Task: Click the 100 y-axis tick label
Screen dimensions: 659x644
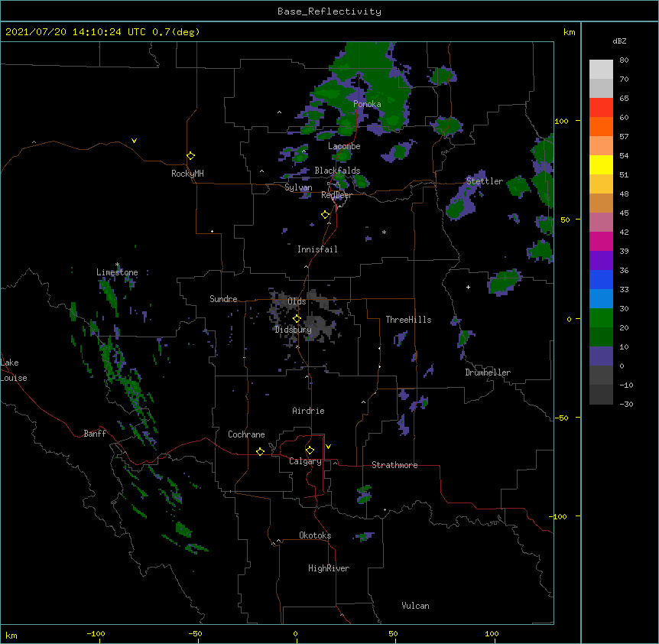Action: click(x=561, y=121)
